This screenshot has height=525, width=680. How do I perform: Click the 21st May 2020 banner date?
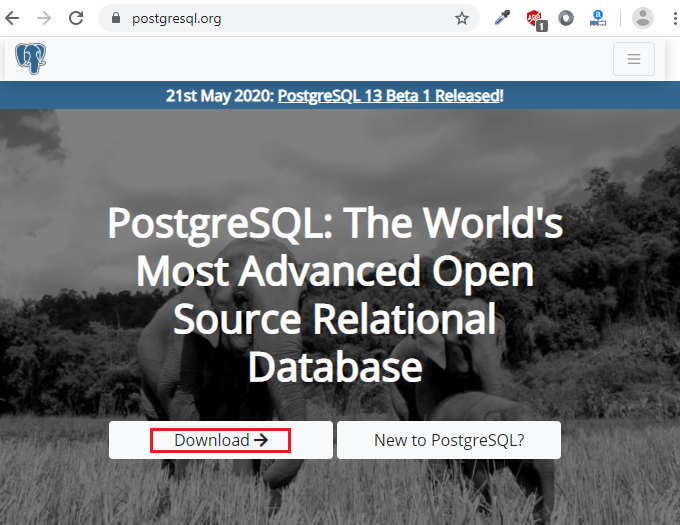[x=219, y=96]
